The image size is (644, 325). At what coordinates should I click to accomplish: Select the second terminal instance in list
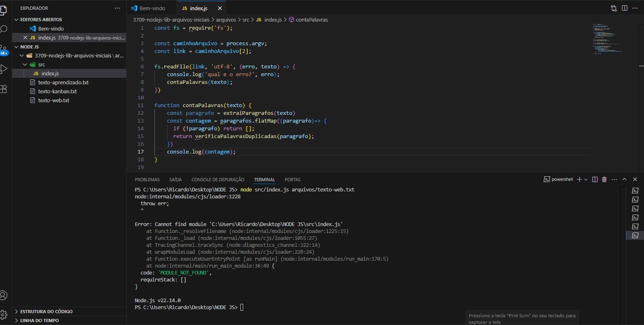click(635, 200)
